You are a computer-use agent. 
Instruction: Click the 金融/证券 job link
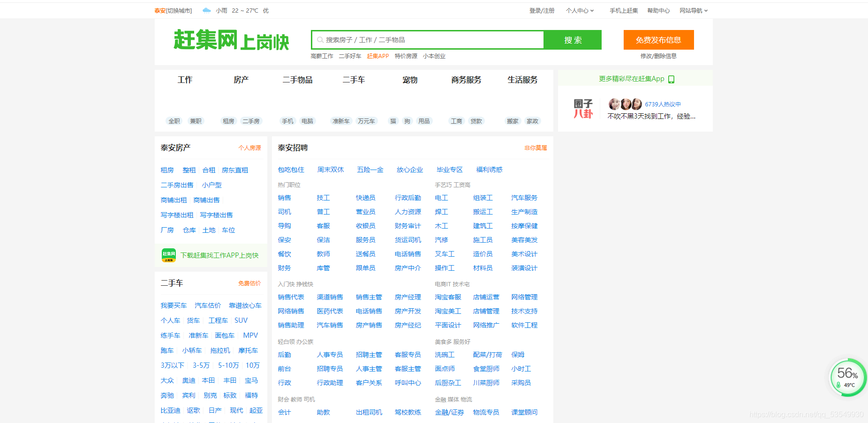pos(449,412)
